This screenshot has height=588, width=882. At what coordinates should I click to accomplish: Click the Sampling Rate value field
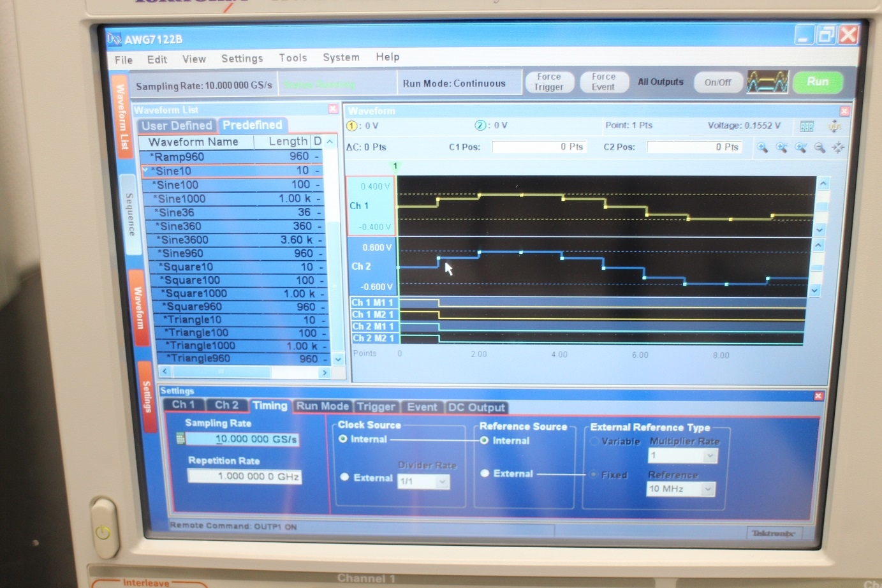point(242,439)
